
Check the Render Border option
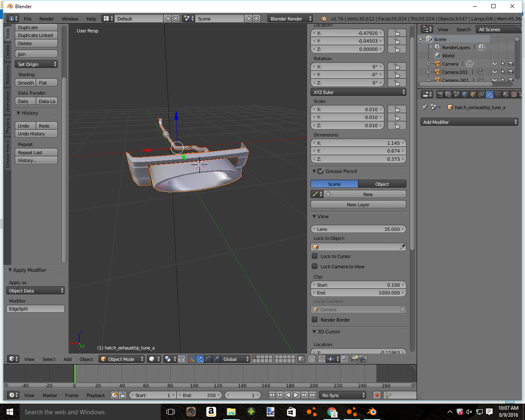click(x=315, y=320)
